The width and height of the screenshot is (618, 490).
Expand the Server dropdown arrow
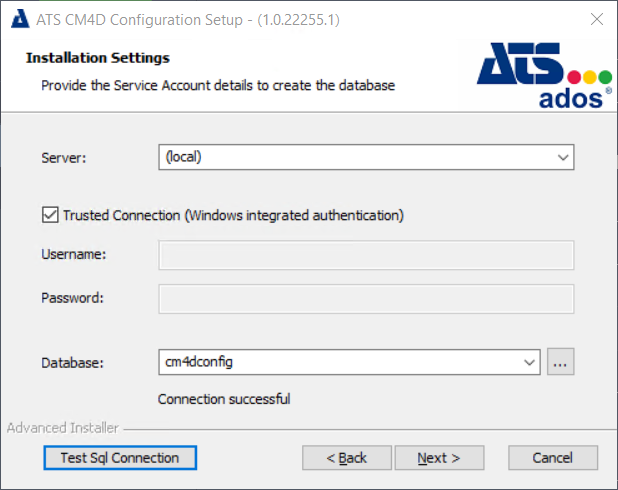tap(563, 157)
